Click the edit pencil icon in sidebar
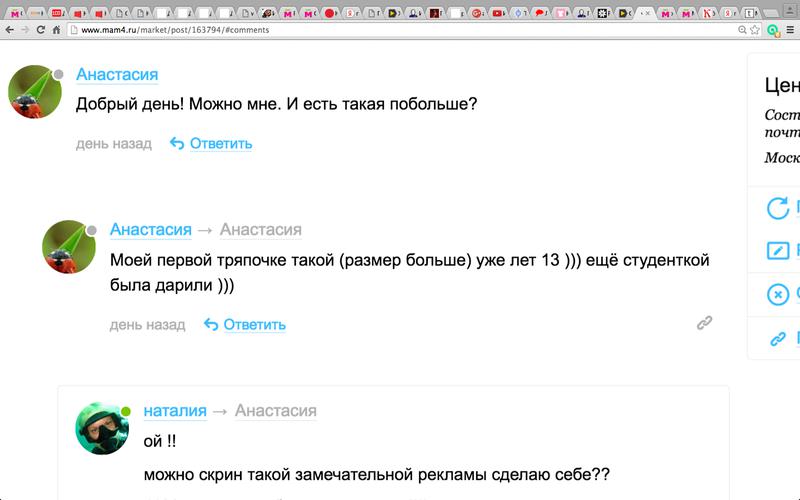Image resolution: width=800 pixels, height=500 pixels. click(778, 251)
